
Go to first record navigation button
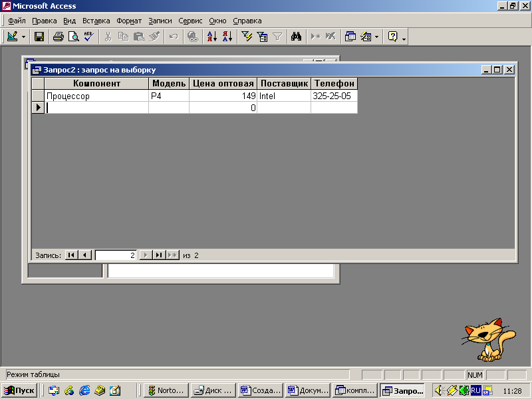click(71, 255)
